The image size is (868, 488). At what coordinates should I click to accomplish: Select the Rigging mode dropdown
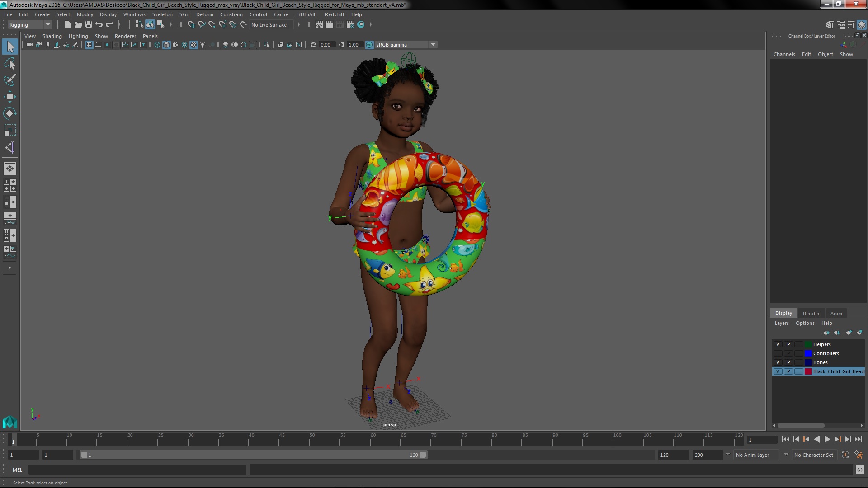point(28,24)
